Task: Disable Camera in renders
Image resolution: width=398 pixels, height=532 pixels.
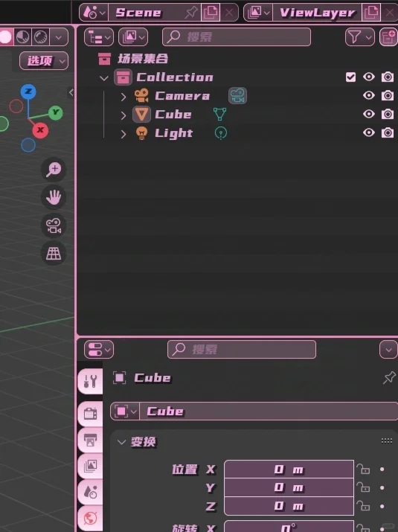Action: point(388,95)
